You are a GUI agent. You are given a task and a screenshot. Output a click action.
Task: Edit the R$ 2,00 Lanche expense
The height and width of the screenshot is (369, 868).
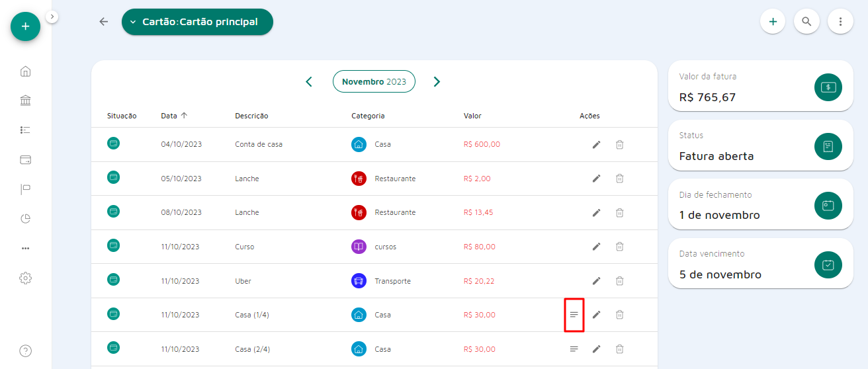coord(596,179)
